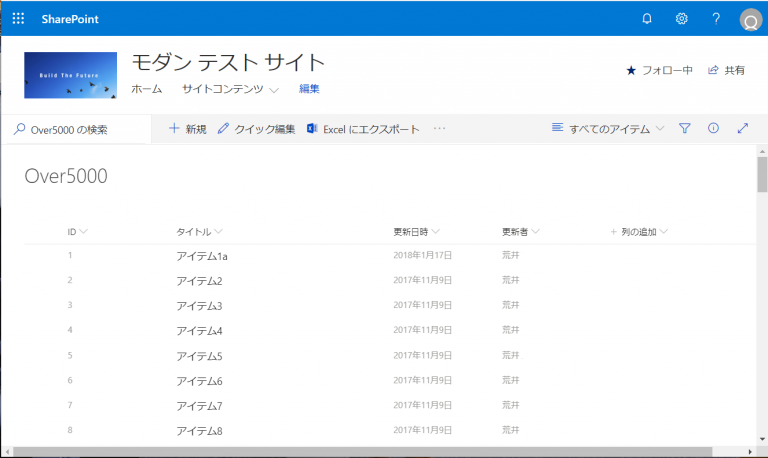Open the アイテム1a list item
Image resolution: width=768 pixels, height=458 pixels.
tap(202, 256)
